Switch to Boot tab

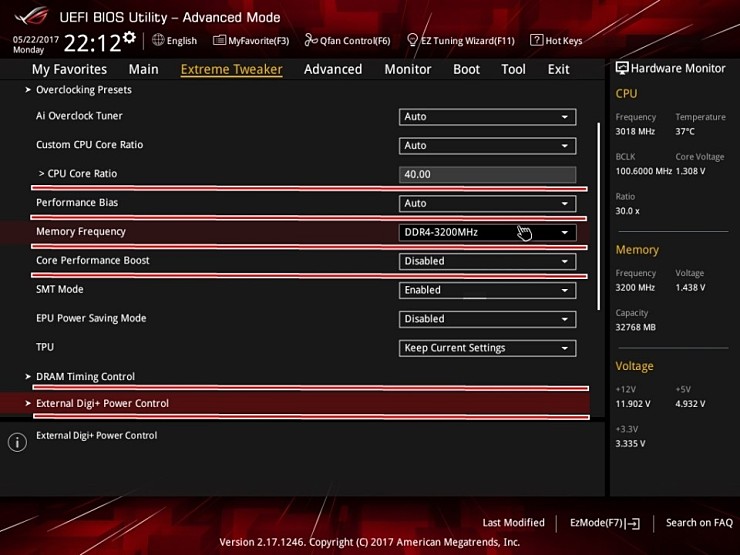pos(466,69)
